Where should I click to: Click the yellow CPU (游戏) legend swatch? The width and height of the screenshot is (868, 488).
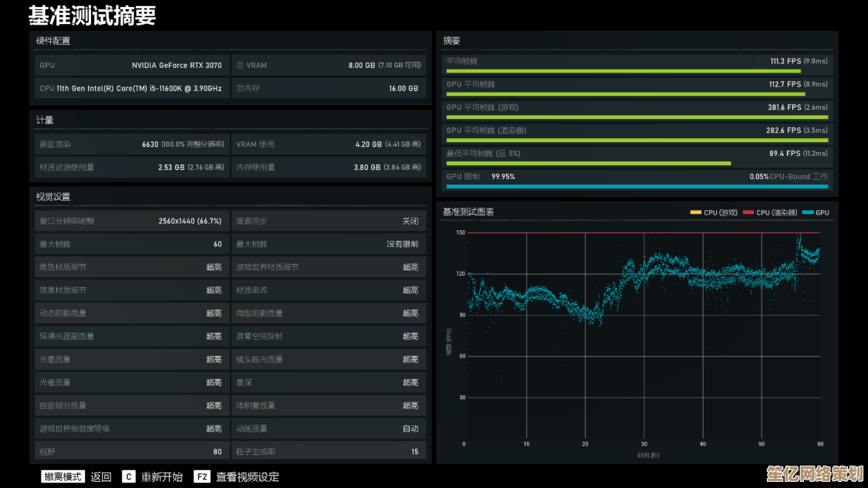pyautogui.click(x=695, y=212)
